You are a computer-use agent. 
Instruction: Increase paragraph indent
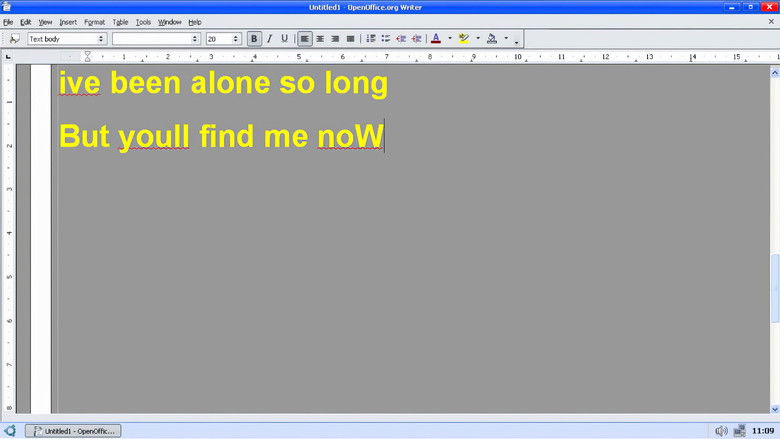[x=416, y=39]
